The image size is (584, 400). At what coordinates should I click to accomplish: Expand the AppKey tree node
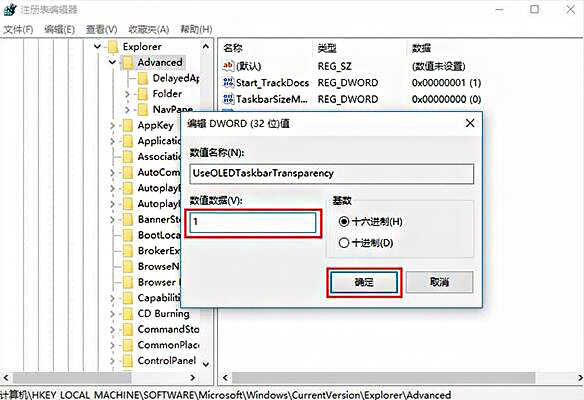click(x=112, y=126)
